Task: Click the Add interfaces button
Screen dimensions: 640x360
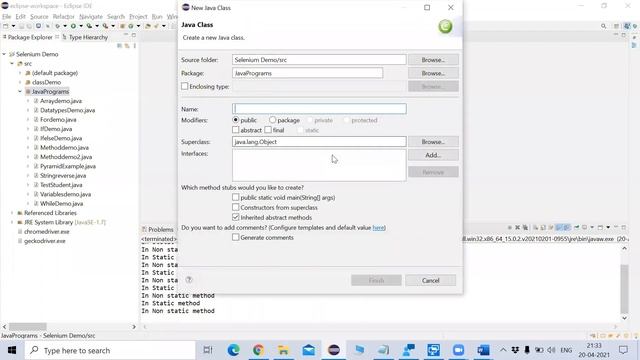Action: pyautogui.click(x=433, y=155)
